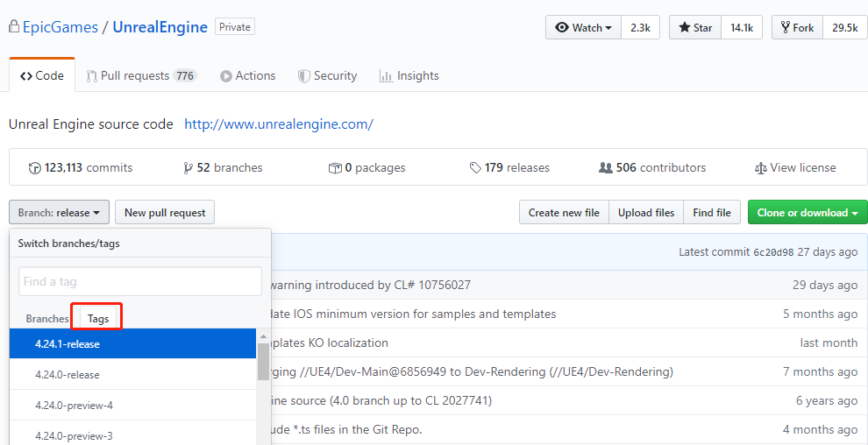Click the lock icon beside EpicGames
868x445 pixels.
(x=14, y=26)
